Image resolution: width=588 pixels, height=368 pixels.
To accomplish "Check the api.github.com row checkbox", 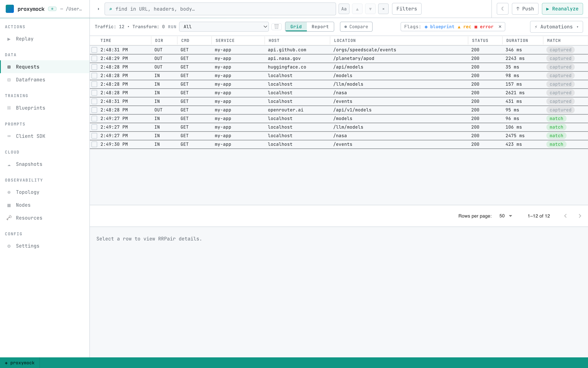I will [95, 50].
